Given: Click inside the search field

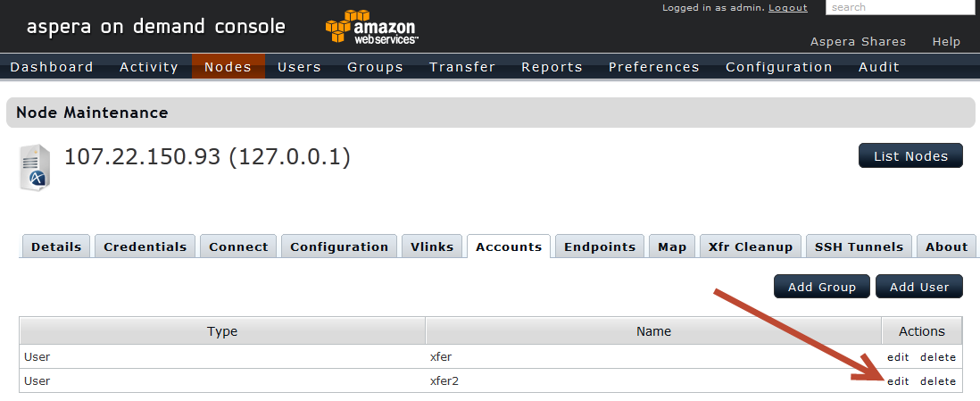Looking at the screenshot, I should [x=901, y=7].
